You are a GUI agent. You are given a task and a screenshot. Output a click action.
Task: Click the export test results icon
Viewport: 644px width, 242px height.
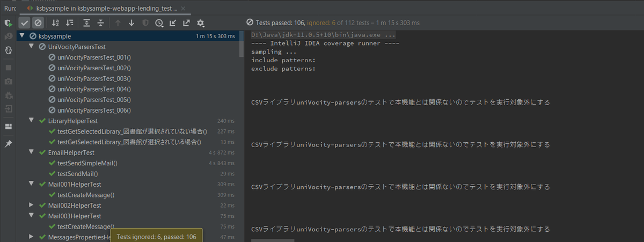187,23
